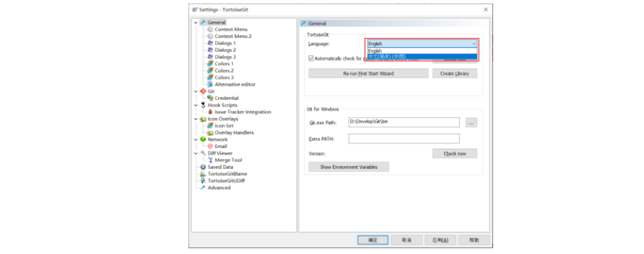This screenshot has height=254, width=644.
Task: Click the TortoiseGitUDiff icon
Action: point(203,181)
